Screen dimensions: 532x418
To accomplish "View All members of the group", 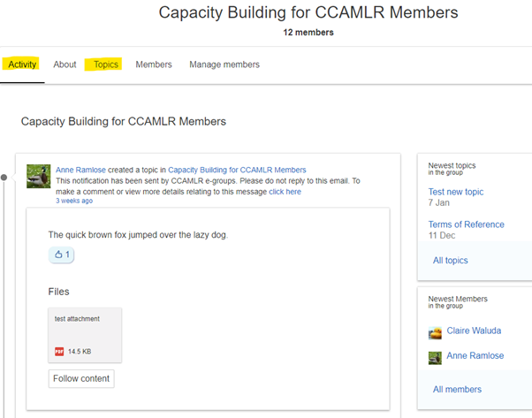I will pos(457,389).
